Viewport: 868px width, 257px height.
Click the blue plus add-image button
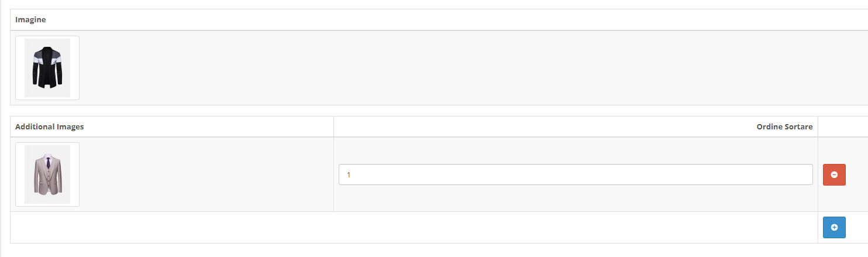[834, 227]
